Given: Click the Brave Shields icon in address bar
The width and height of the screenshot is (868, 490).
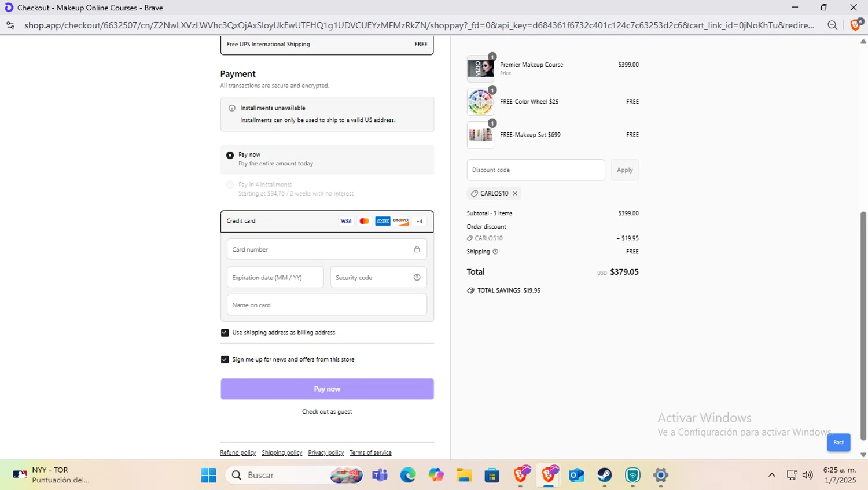Looking at the screenshot, I should click(x=856, y=25).
